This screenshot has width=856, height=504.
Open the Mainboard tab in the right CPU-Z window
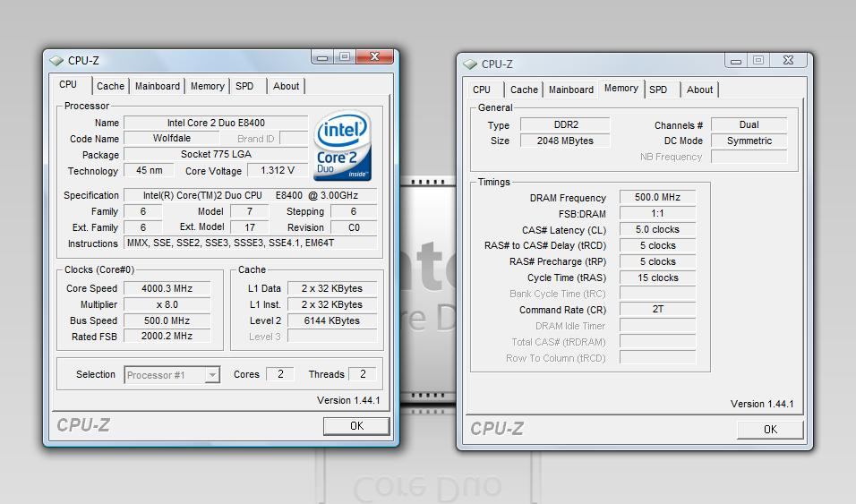571,90
